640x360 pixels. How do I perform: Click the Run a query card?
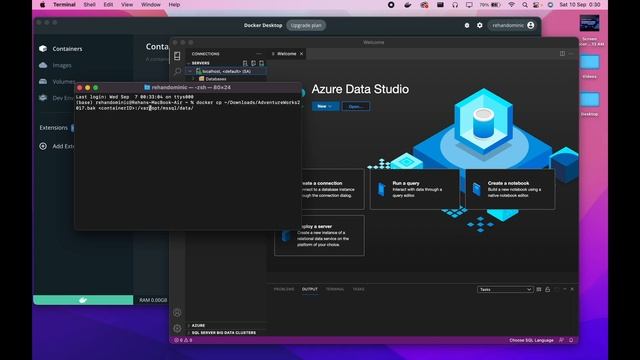click(x=414, y=189)
